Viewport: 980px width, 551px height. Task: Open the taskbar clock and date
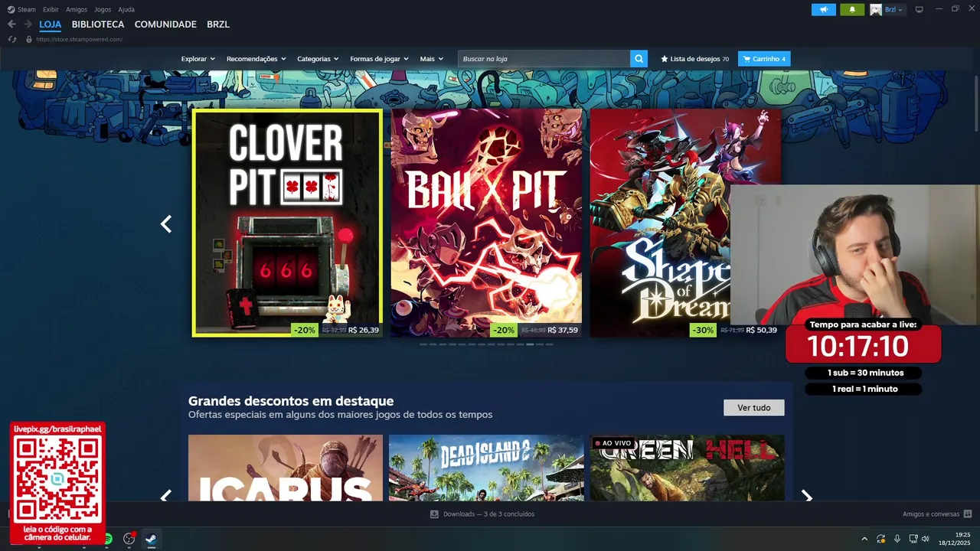point(955,539)
